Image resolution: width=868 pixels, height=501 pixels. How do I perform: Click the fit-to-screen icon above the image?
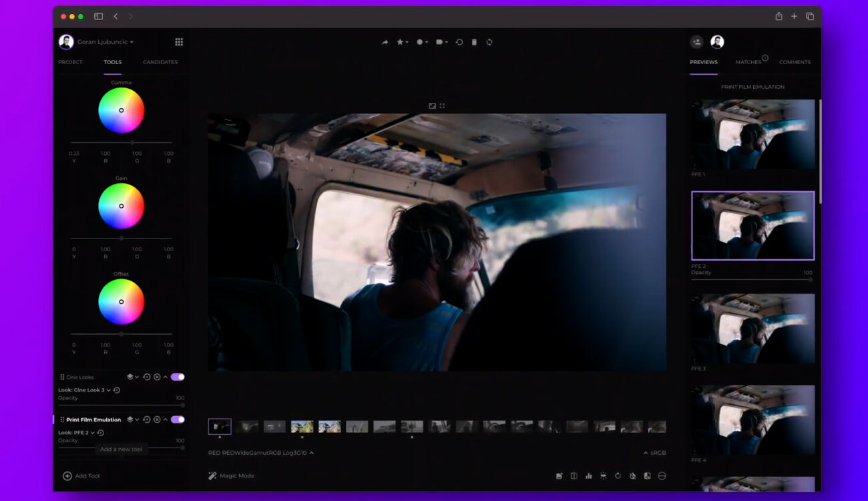(x=432, y=106)
